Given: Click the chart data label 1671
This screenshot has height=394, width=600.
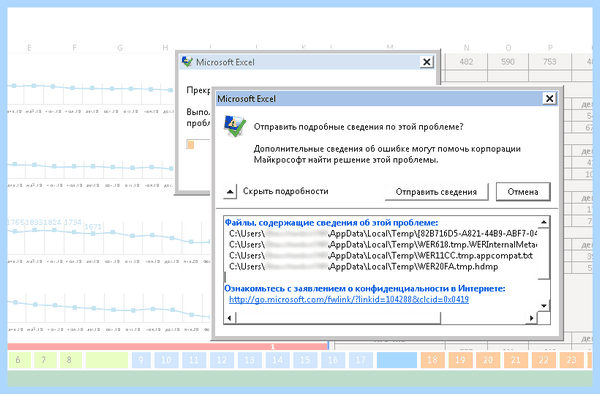Looking at the screenshot, I should [x=93, y=227].
